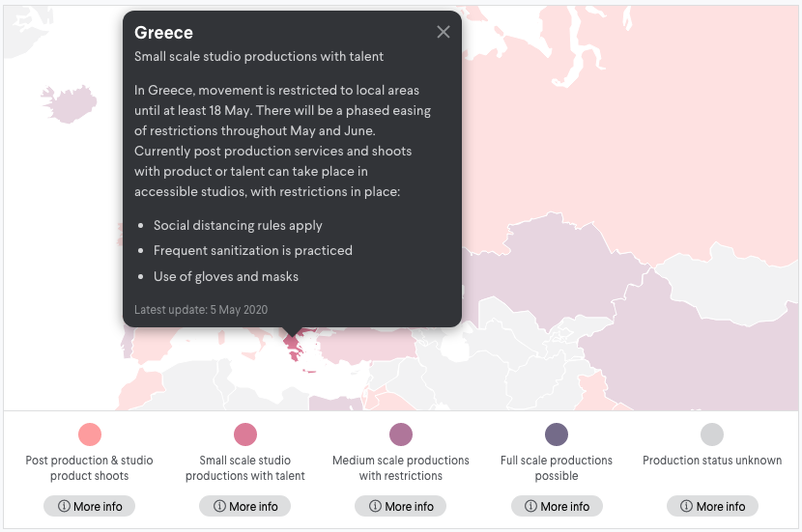Open More info for Post production shoots
The width and height of the screenshot is (802, 532).
[90, 506]
